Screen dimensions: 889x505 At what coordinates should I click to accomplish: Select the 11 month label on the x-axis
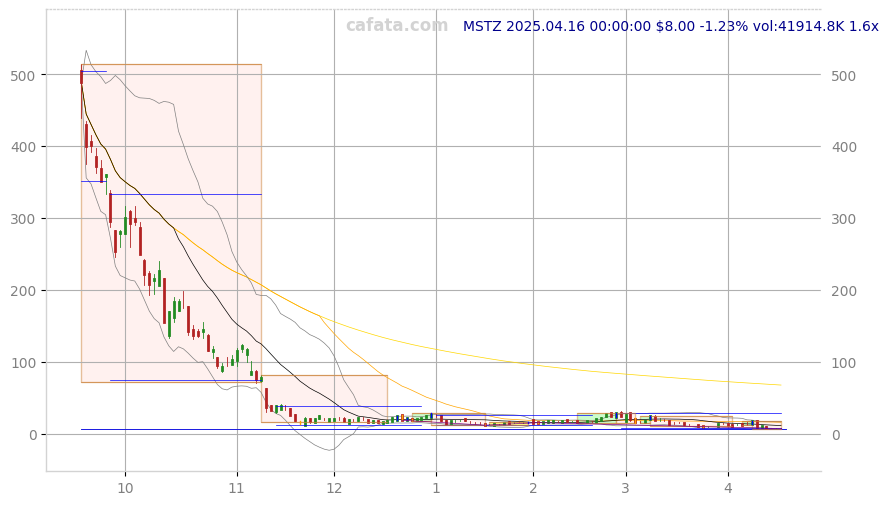236,488
